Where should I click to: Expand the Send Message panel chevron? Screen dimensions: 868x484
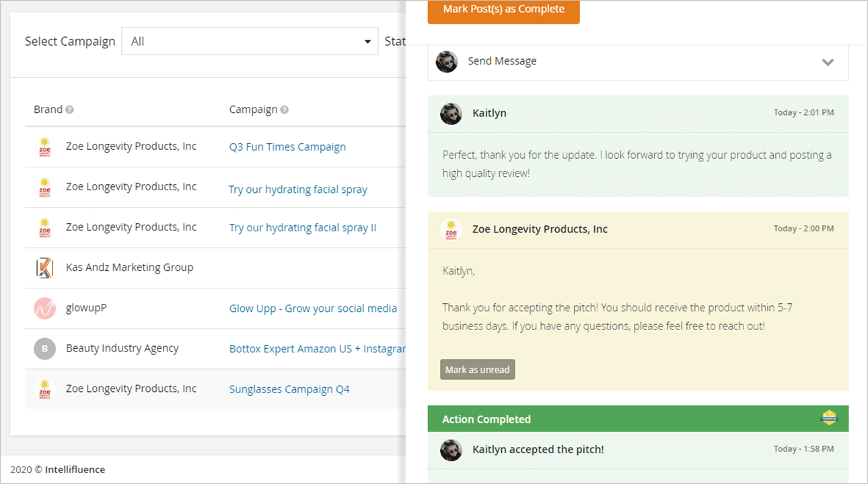[x=828, y=63]
